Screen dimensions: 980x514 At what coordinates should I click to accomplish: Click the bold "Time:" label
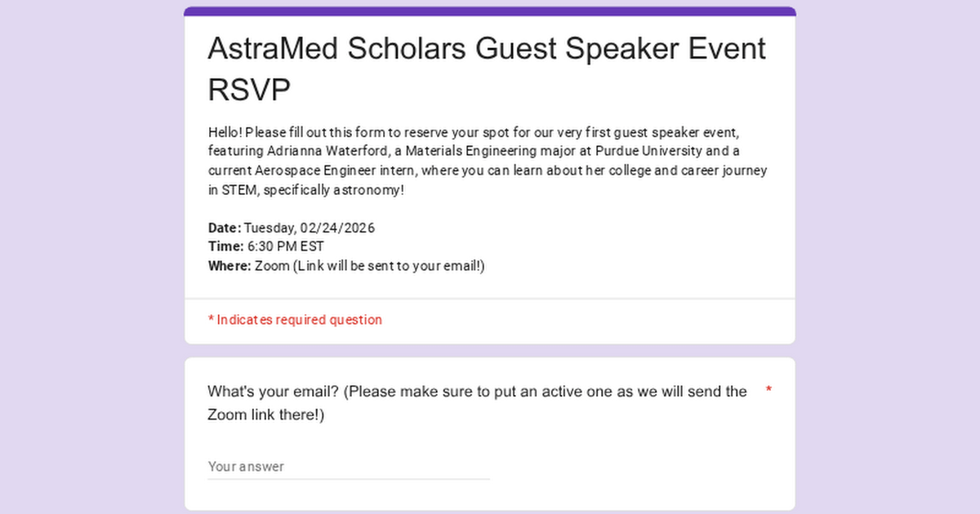tap(226, 246)
